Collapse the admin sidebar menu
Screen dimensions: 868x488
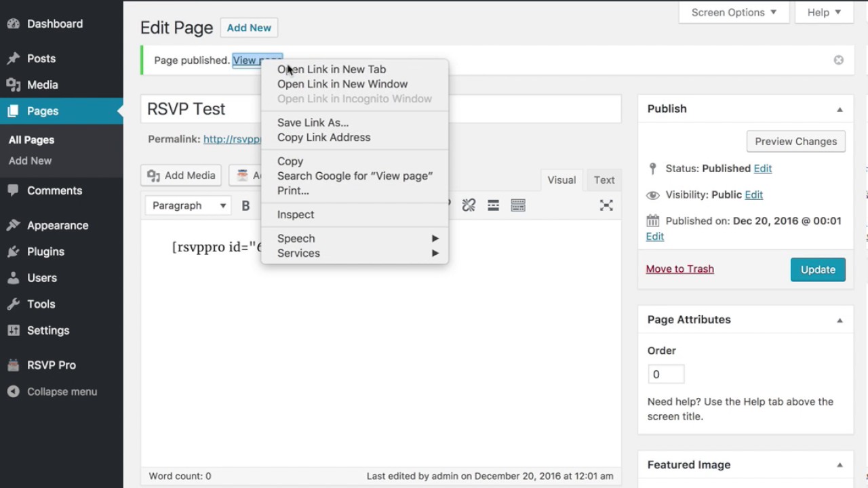62,392
